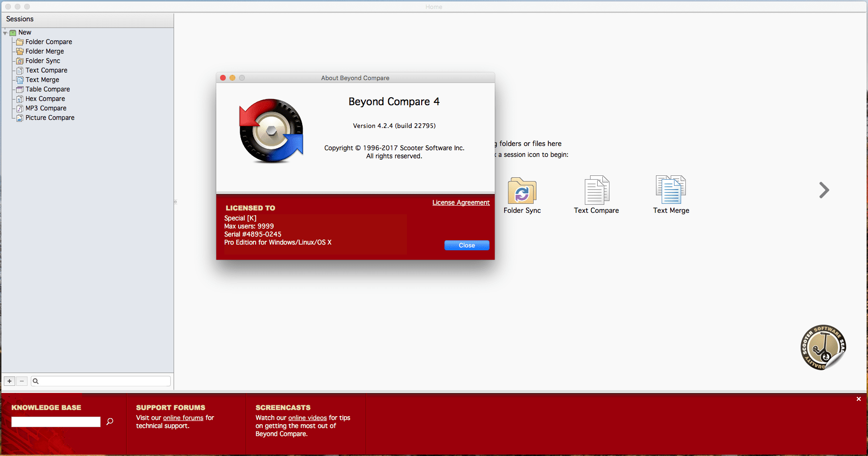Click the Folder Sync icon in Sessions tree
The image size is (868, 456).
coord(20,61)
